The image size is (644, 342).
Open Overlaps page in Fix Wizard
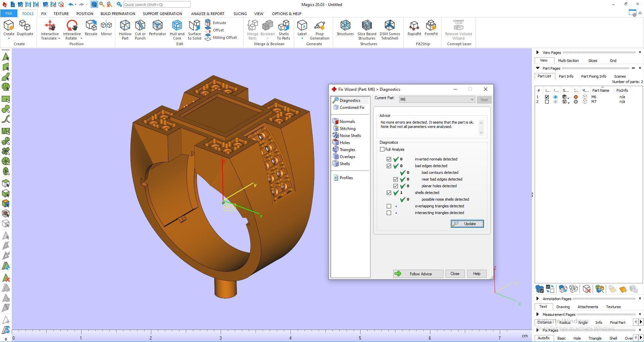pyautogui.click(x=344, y=157)
